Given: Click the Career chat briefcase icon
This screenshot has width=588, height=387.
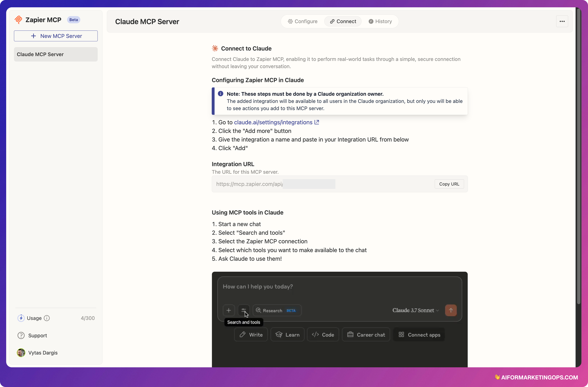Looking at the screenshot, I should (350, 335).
